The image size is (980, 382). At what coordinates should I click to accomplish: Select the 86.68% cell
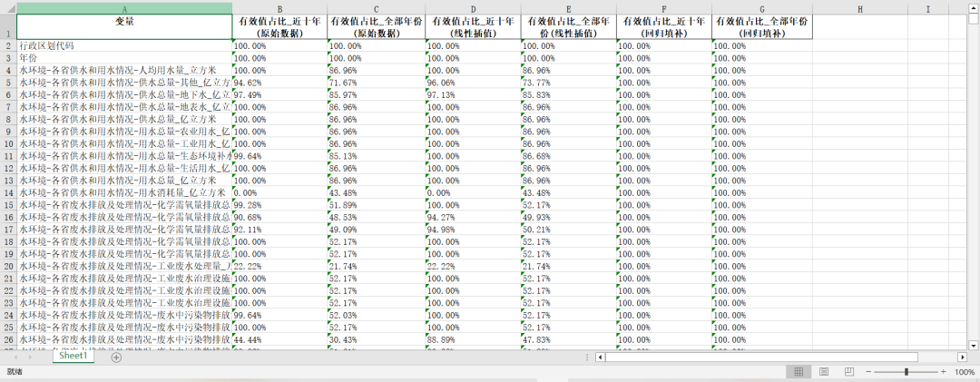pyautogui.click(x=569, y=156)
